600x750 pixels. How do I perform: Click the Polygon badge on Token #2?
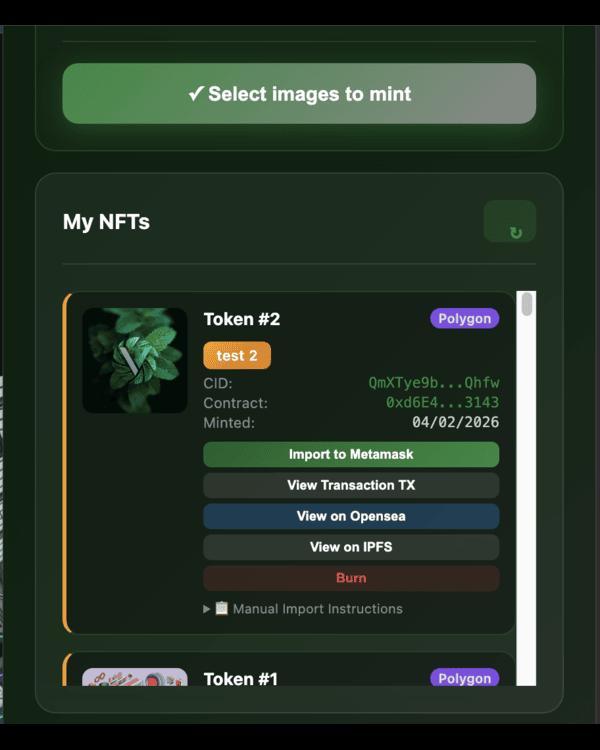pos(465,318)
